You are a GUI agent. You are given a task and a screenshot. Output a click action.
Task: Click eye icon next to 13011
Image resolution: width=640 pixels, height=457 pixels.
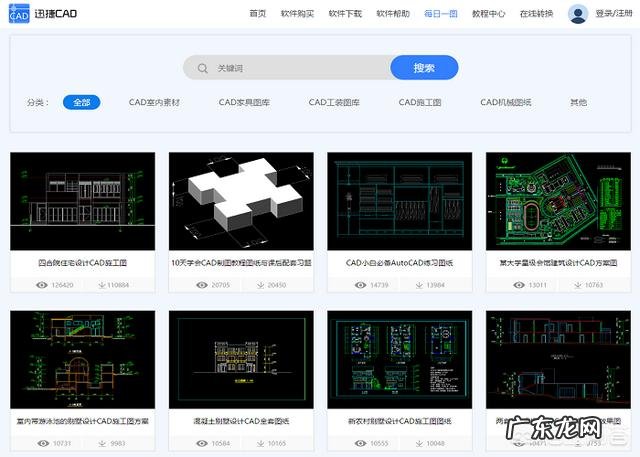pyautogui.click(x=519, y=285)
